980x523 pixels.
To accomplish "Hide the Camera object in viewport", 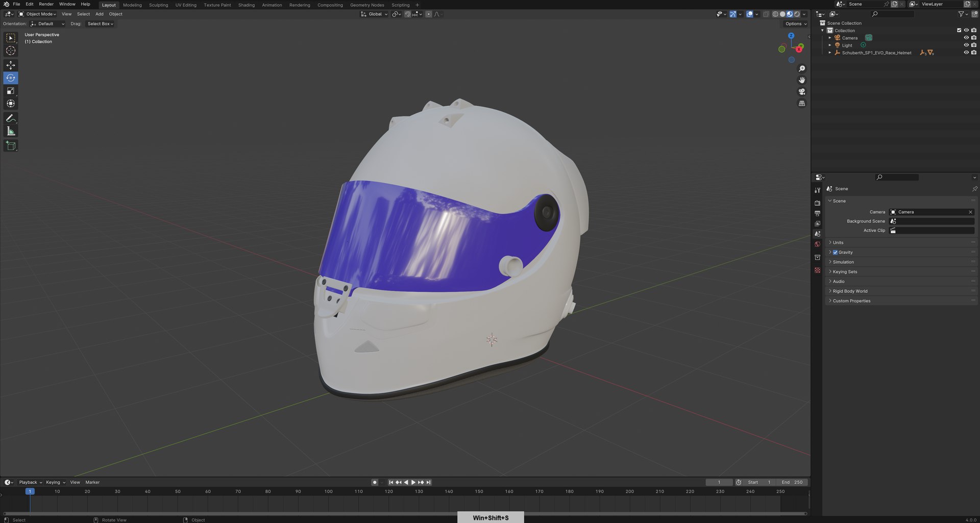I will coord(966,38).
